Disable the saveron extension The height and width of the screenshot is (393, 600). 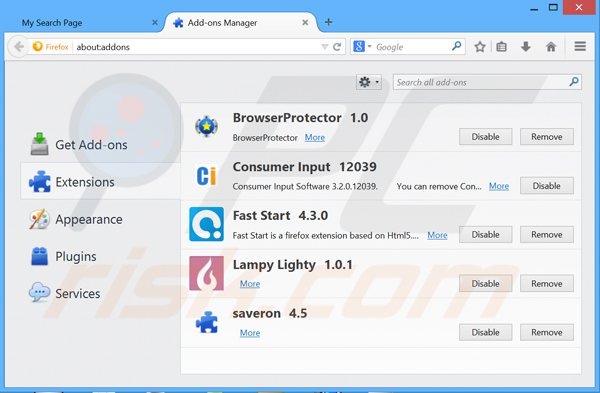tap(486, 332)
